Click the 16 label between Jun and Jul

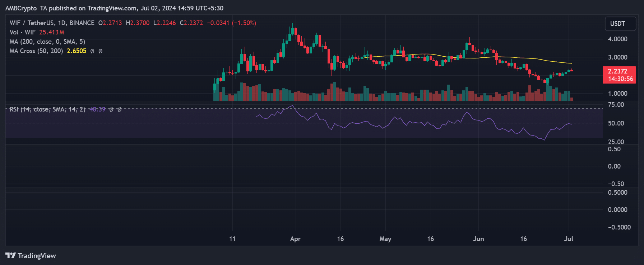524,239
